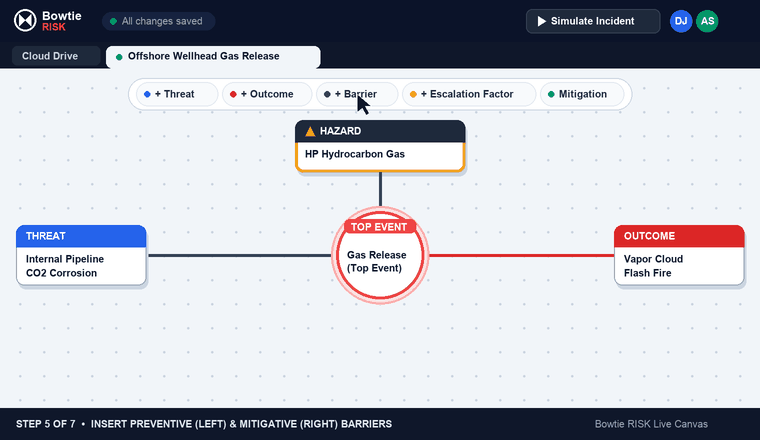Click the TOP EVENT label badge

click(380, 227)
